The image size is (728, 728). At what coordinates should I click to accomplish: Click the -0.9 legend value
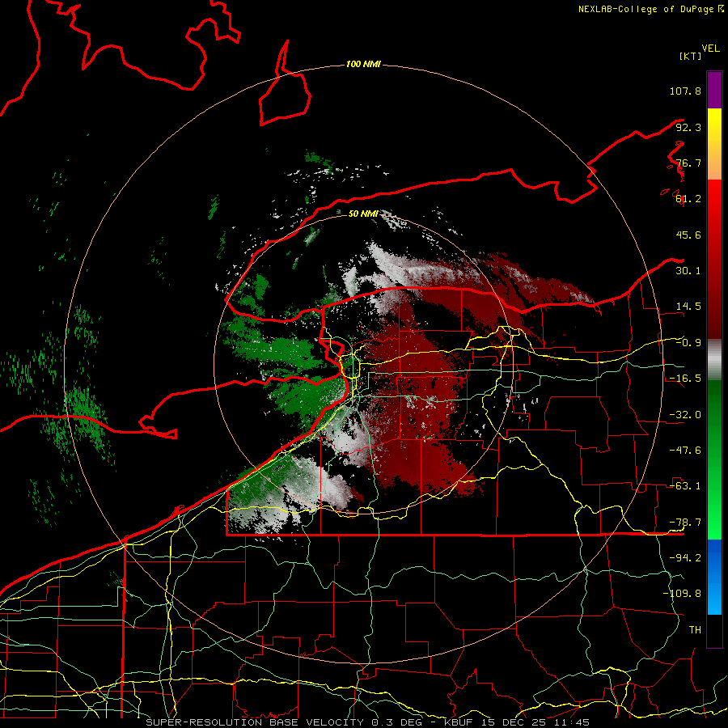point(688,343)
